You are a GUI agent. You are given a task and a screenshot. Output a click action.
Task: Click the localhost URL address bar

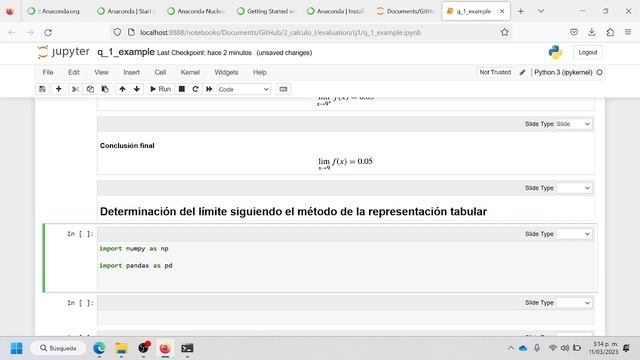(280, 32)
